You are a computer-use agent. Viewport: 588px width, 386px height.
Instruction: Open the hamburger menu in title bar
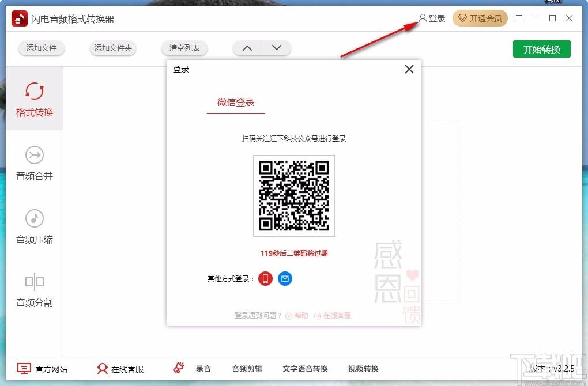(x=519, y=18)
